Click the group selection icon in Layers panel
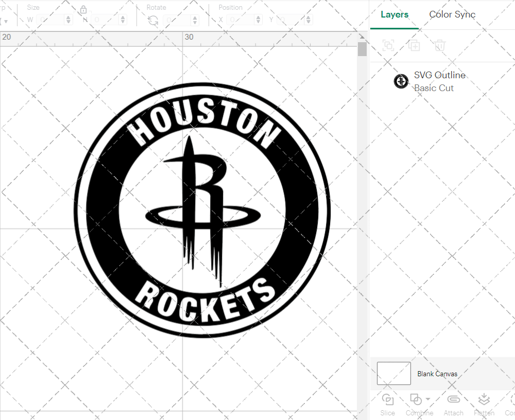 click(x=388, y=45)
